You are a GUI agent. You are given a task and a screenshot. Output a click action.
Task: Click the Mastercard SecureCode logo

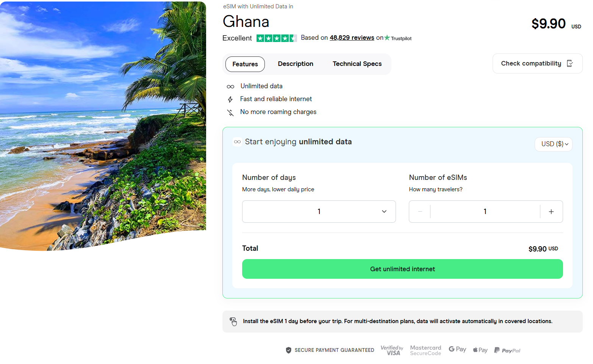pos(426,350)
